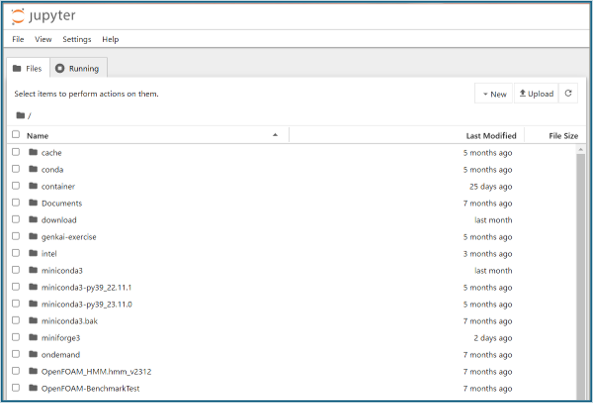Sort by Last Modified column header
Screen dimensions: 593x403
(491, 136)
